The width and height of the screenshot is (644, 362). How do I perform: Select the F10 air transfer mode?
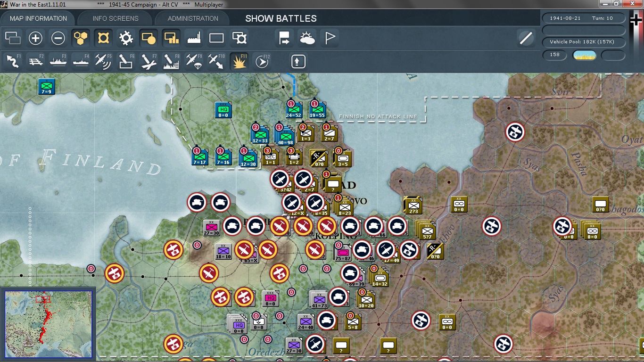(216, 61)
